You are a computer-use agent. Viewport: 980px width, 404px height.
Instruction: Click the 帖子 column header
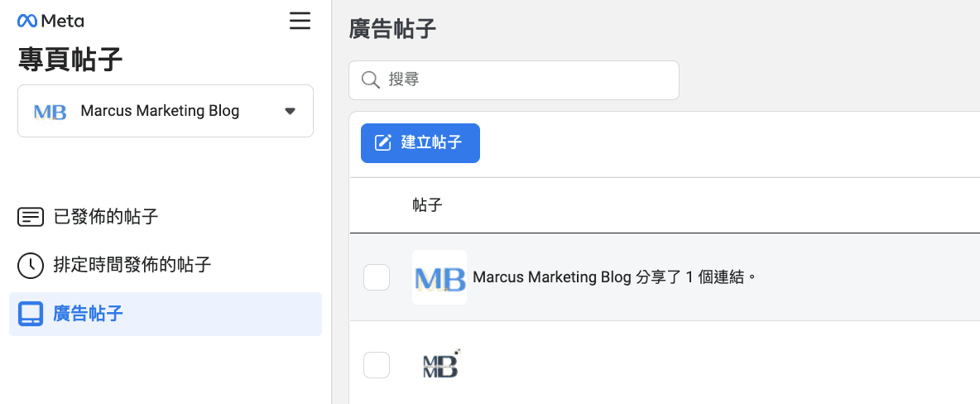point(428,205)
